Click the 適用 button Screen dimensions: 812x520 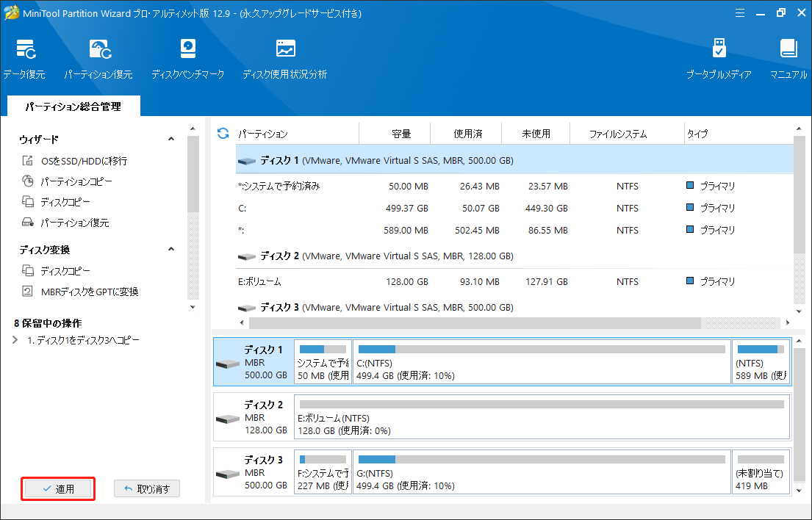[58, 488]
